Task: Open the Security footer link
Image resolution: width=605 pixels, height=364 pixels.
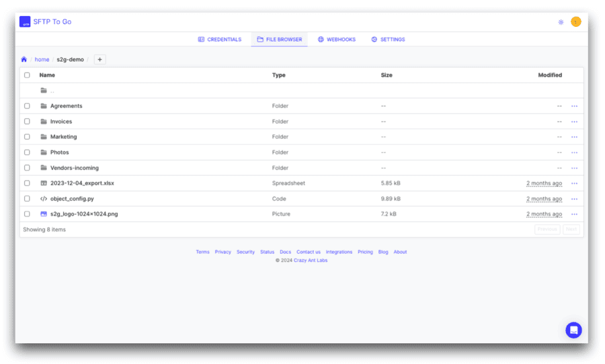Action: click(x=246, y=252)
